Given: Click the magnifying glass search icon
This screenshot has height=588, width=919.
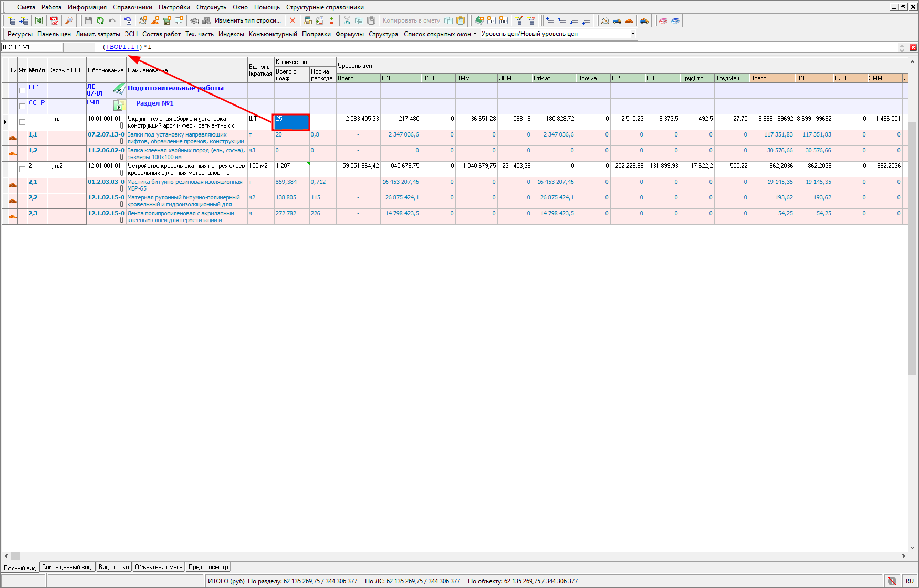Looking at the screenshot, I should point(69,20).
